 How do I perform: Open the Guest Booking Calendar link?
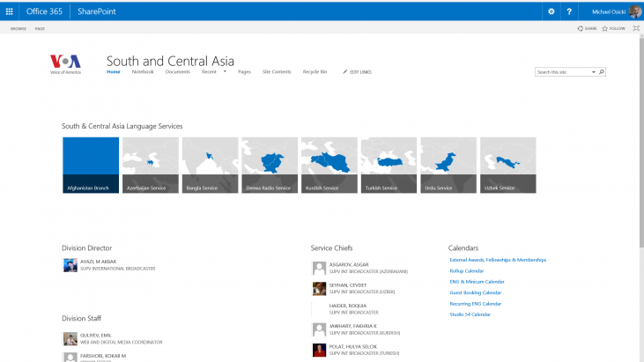pyautogui.click(x=475, y=292)
